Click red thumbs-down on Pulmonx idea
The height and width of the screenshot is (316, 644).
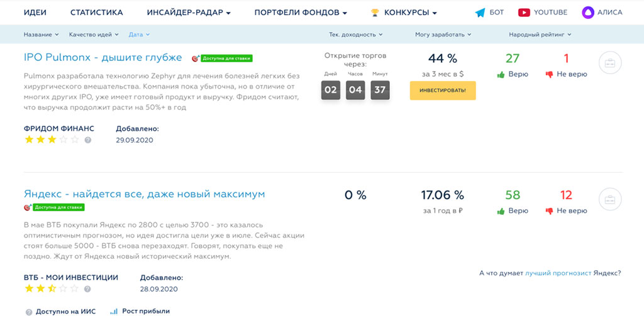coord(549,74)
